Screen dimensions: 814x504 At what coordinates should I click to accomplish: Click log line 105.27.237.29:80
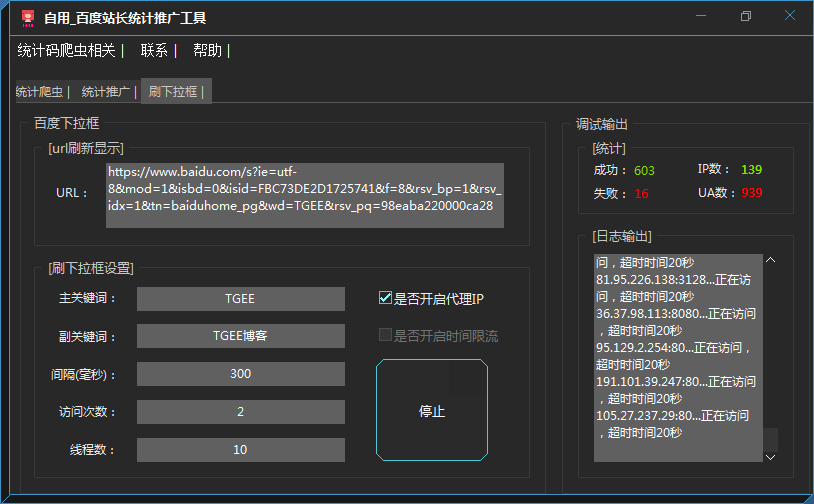672,416
